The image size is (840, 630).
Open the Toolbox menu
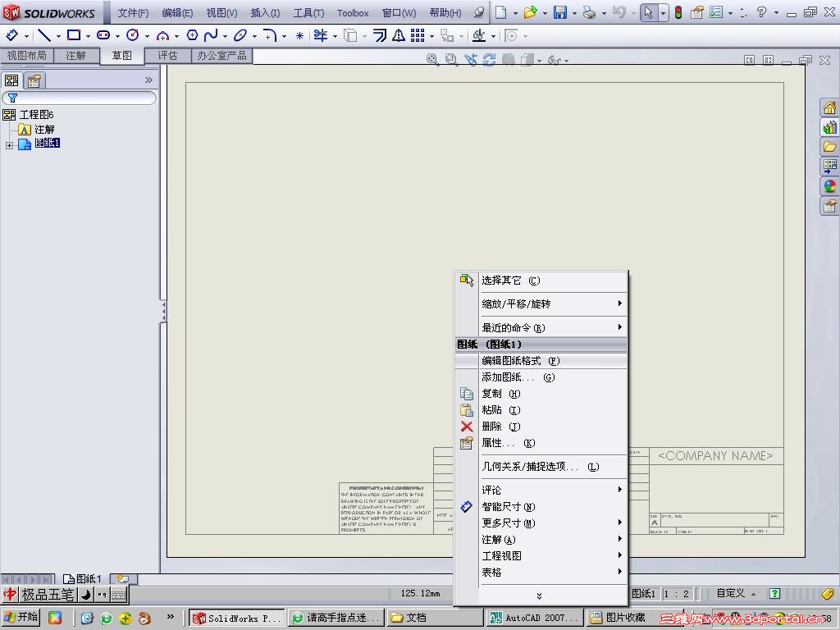pos(353,13)
